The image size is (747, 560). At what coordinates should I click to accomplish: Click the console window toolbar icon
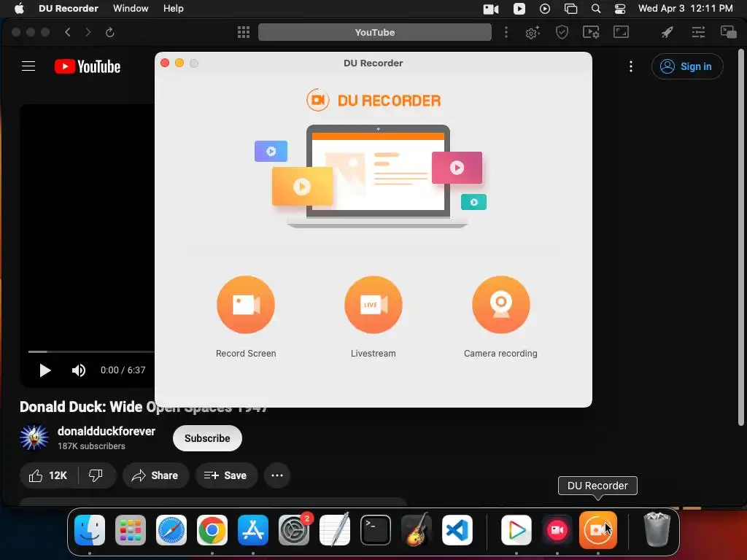729,32
